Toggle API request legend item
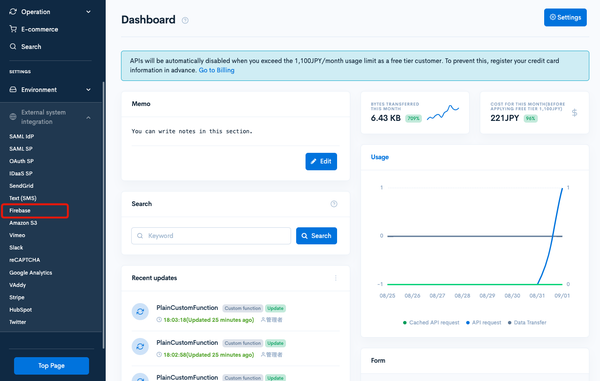Viewport: 600px width, 381px height. (483, 322)
